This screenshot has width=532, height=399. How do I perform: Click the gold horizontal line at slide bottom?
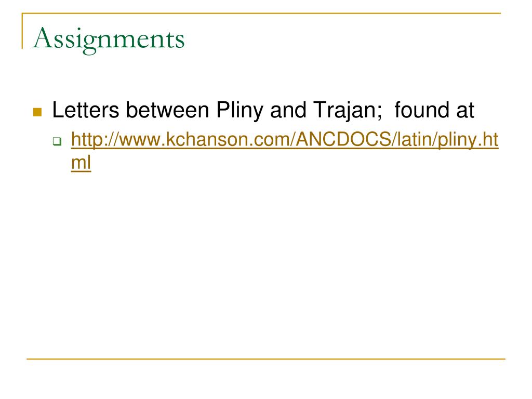point(266,358)
